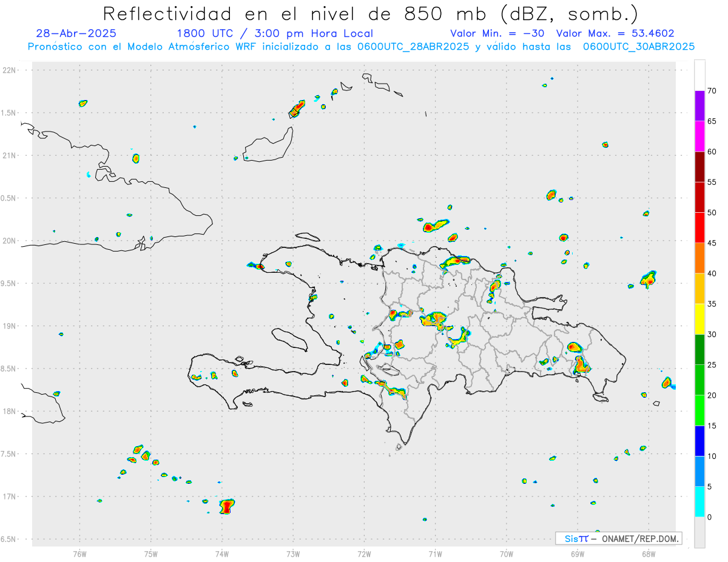Click the longitude label '75W'
The height and width of the screenshot is (562, 728).
(x=151, y=554)
